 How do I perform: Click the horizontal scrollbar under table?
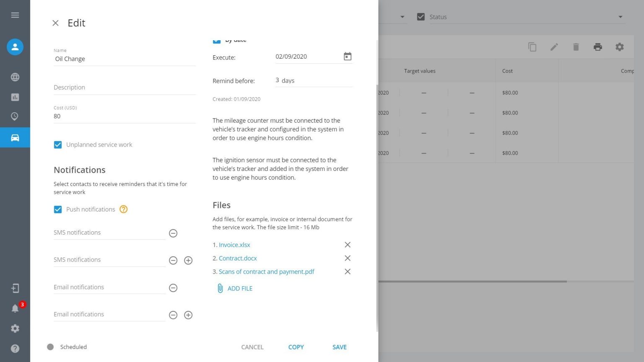point(473,282)
